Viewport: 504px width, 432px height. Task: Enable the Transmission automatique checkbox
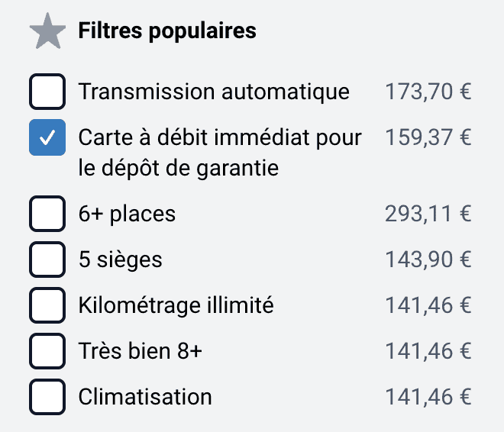(x=47, y=92)
